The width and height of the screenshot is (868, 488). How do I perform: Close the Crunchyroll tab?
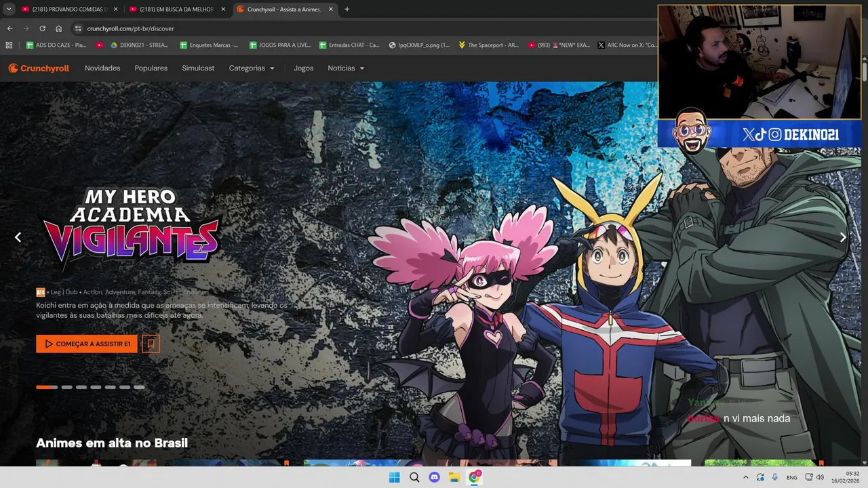coord(331,9)
